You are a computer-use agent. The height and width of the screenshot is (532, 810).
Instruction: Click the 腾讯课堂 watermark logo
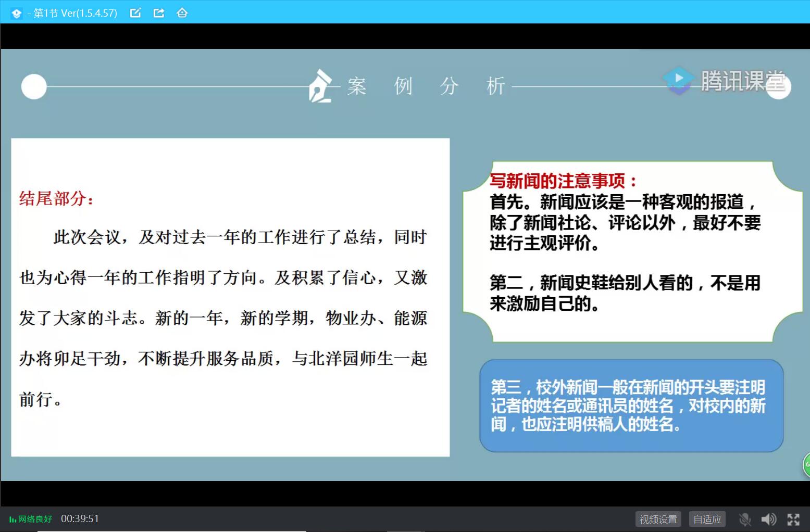coord(724,81)
